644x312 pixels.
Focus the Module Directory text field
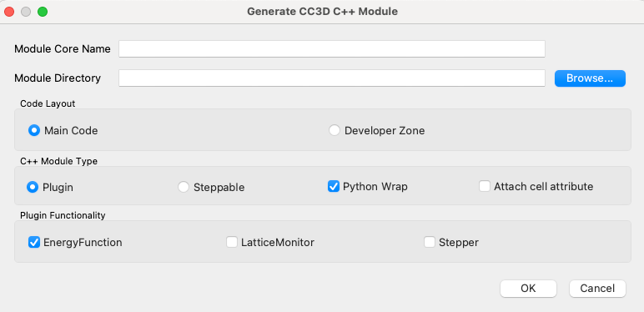332,78
